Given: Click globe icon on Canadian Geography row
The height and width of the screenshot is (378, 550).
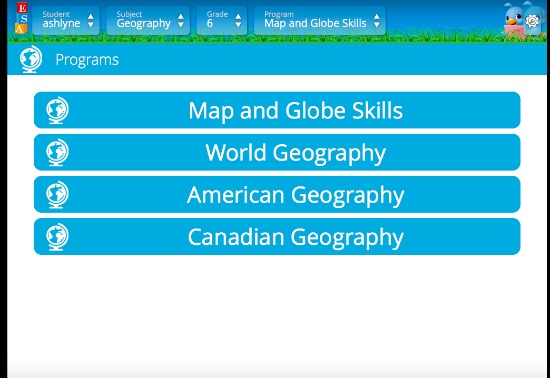Looking at the screenshot, I should click(x=57, y=237).
